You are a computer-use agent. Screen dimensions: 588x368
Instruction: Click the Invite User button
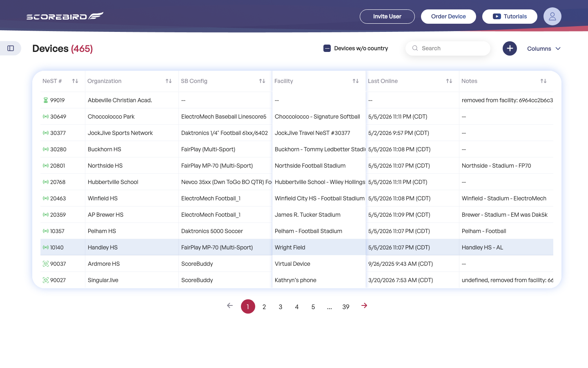click(387, 16)
